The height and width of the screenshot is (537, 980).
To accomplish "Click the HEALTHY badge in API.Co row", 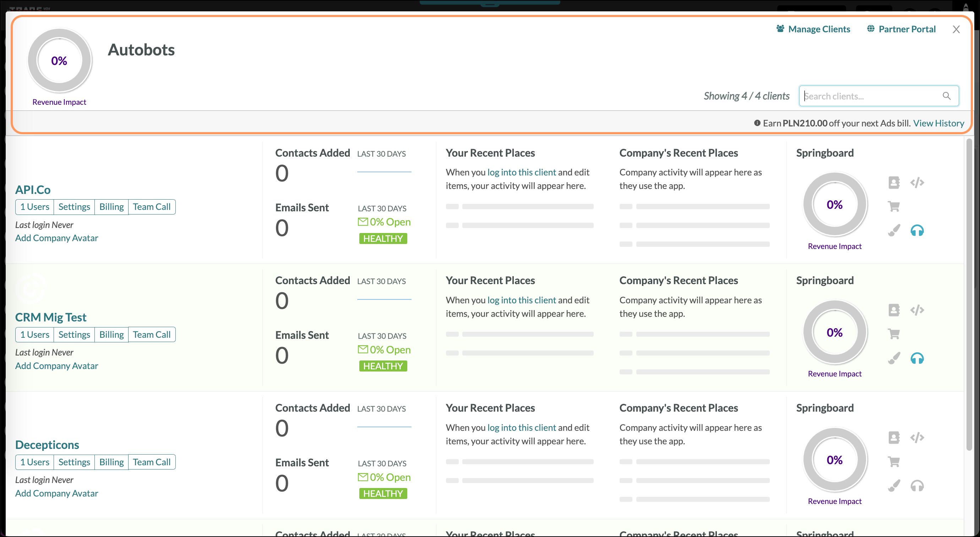I will (x=383, y=239).
